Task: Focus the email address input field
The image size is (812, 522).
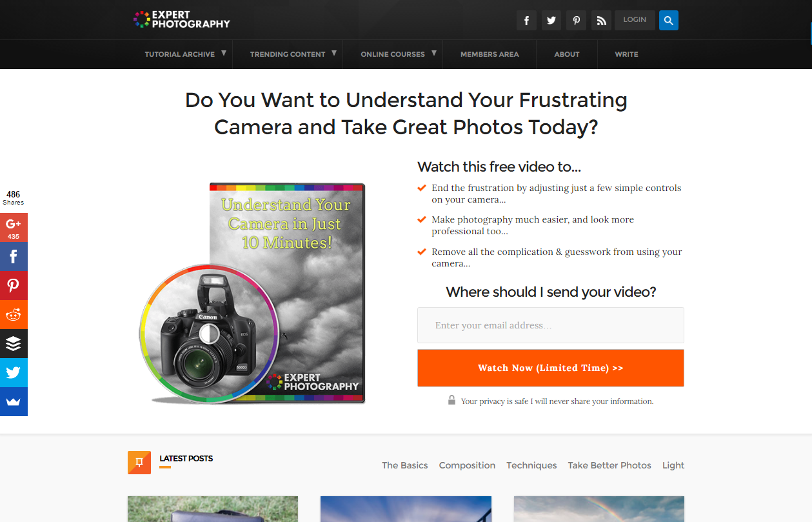Action: tap(551, 325)
